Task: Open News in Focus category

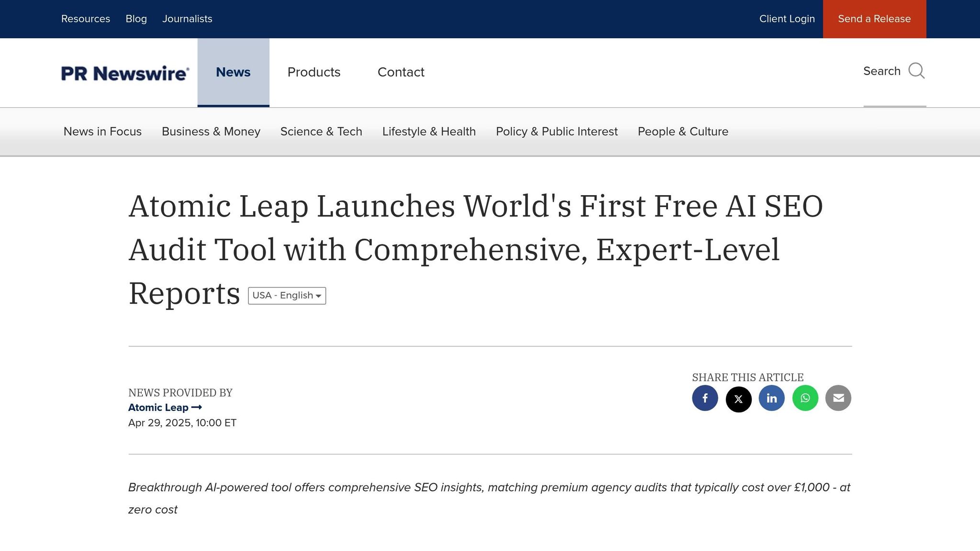Action: pyautogui.click(x=102, y=132)
